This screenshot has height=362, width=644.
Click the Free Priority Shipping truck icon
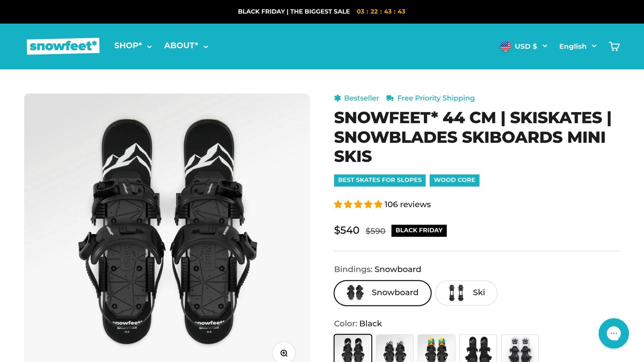pyautogui.click(x=390, y=98)
